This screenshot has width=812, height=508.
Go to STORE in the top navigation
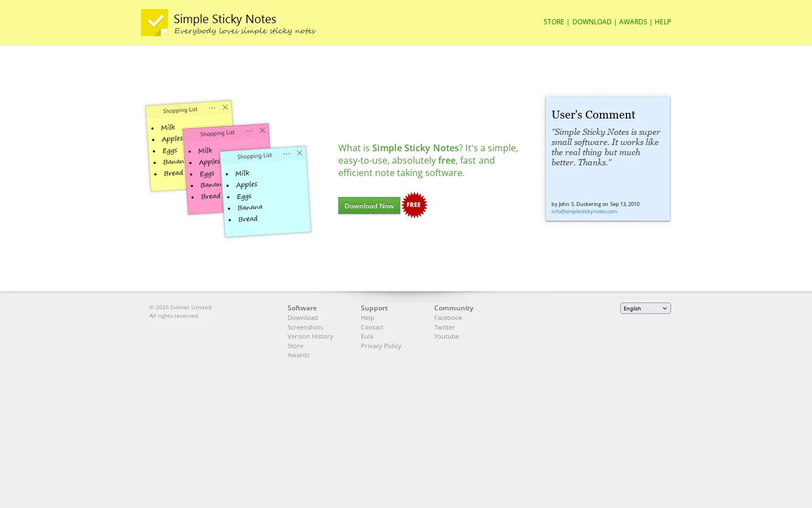pos(554,22)
